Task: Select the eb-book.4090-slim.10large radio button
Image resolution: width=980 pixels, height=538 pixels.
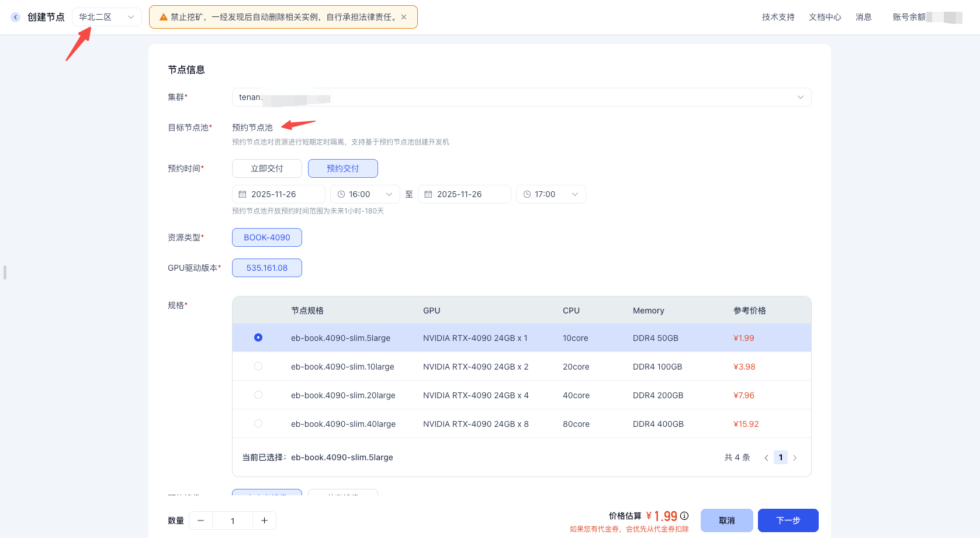Action: click(258, 366)
